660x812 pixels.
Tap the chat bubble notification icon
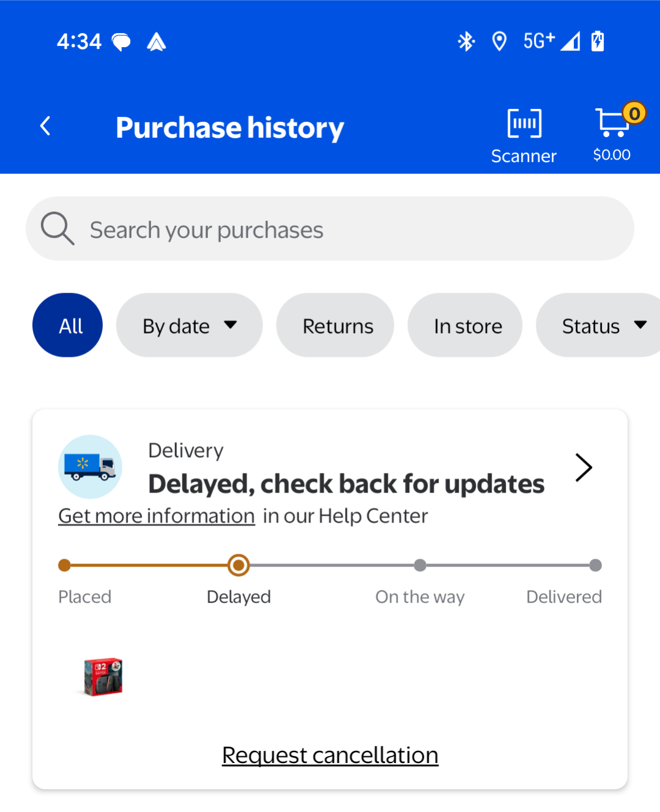pos(121,42)
